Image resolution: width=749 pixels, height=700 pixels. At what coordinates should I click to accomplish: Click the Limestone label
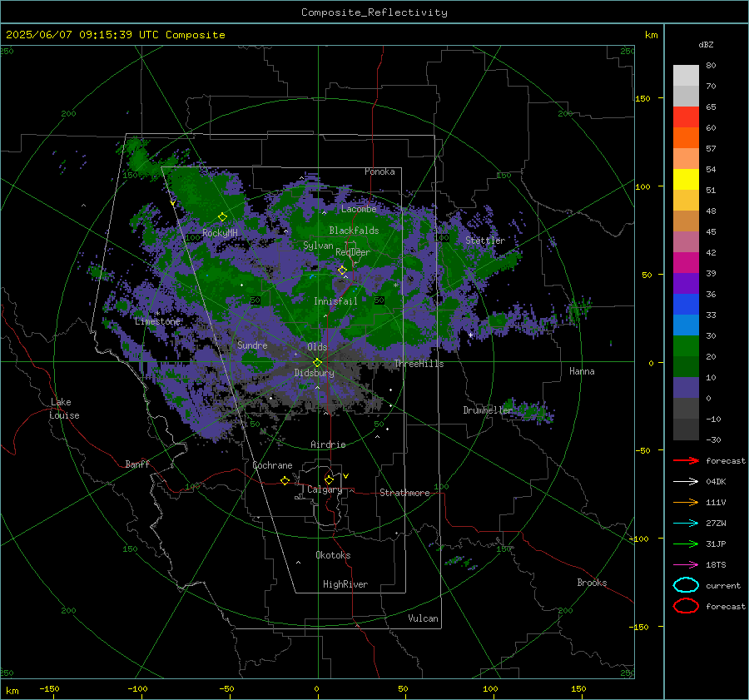click(x=157, y=321)
